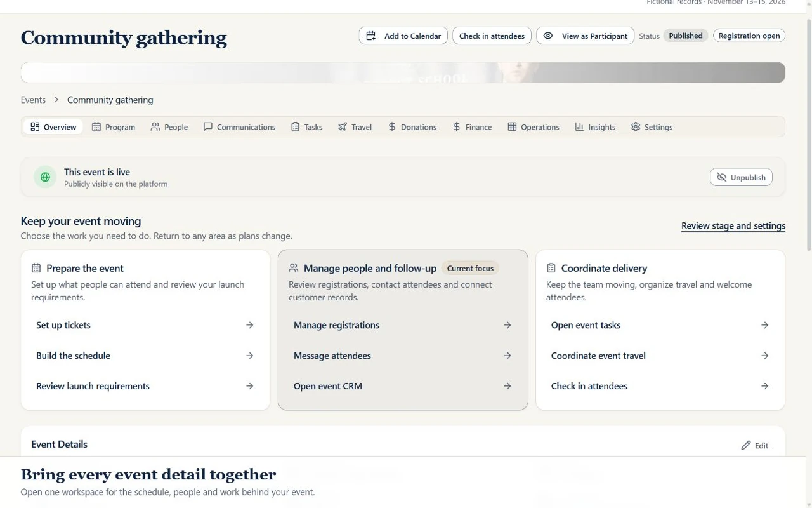
Task: Open Review launch requirements
Action: [x=145, y=386]
